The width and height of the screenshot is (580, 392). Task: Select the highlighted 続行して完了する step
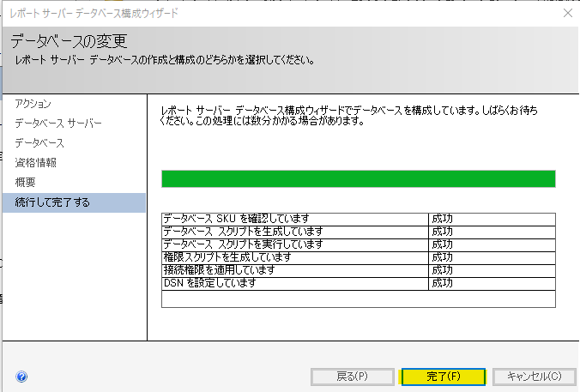[x=52, y=202]
